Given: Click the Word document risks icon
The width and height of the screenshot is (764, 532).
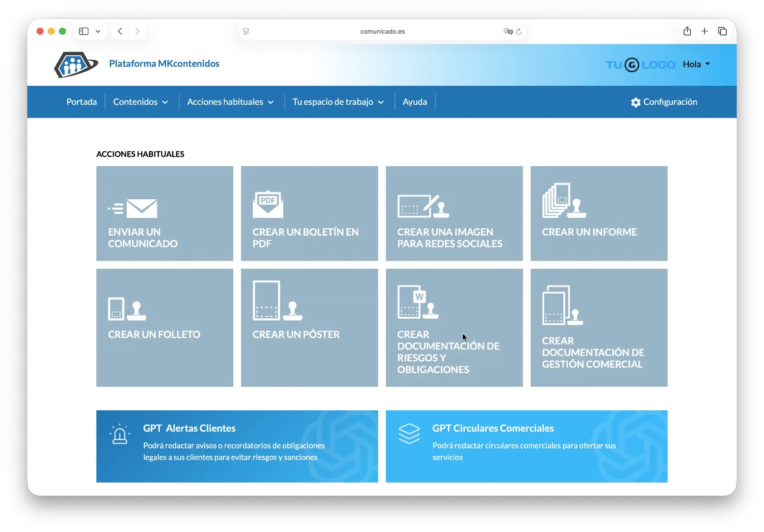Looking at the screenshot, I should (418, 302).
